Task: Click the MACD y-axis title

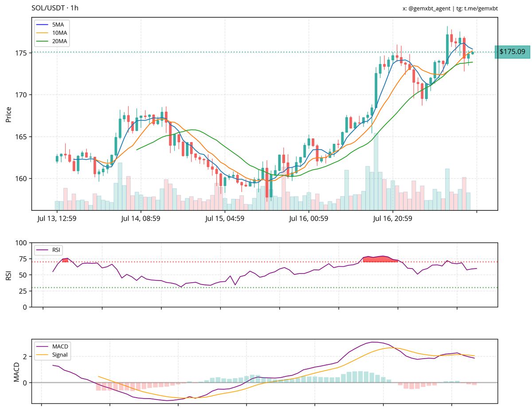Action: click(x=16, y=371)
